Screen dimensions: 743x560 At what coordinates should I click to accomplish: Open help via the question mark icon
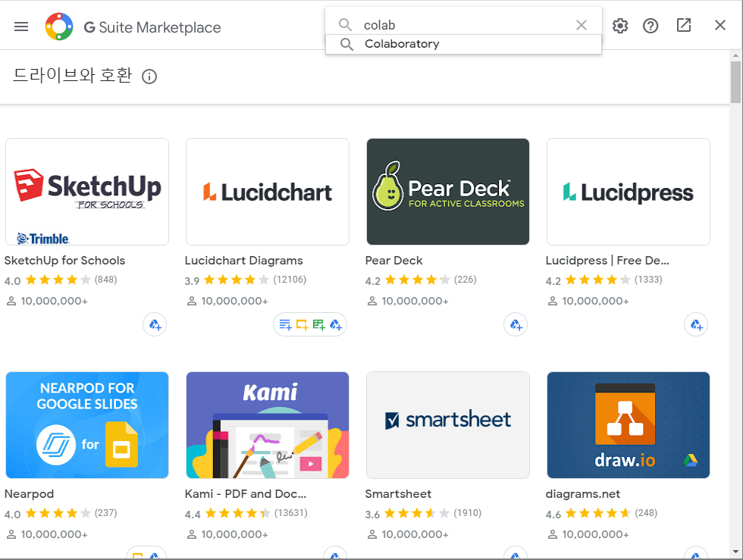[651, 25]
